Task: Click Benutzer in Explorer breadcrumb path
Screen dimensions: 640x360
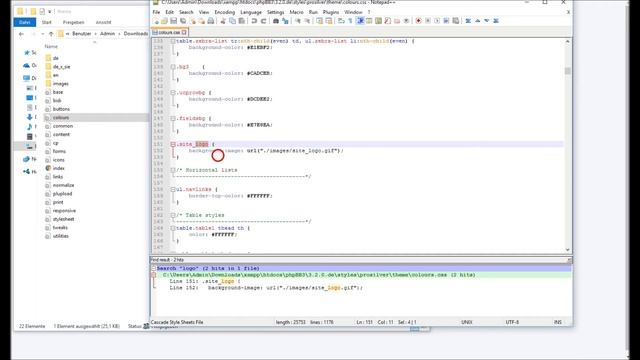Action: click(x=82, y=34)
